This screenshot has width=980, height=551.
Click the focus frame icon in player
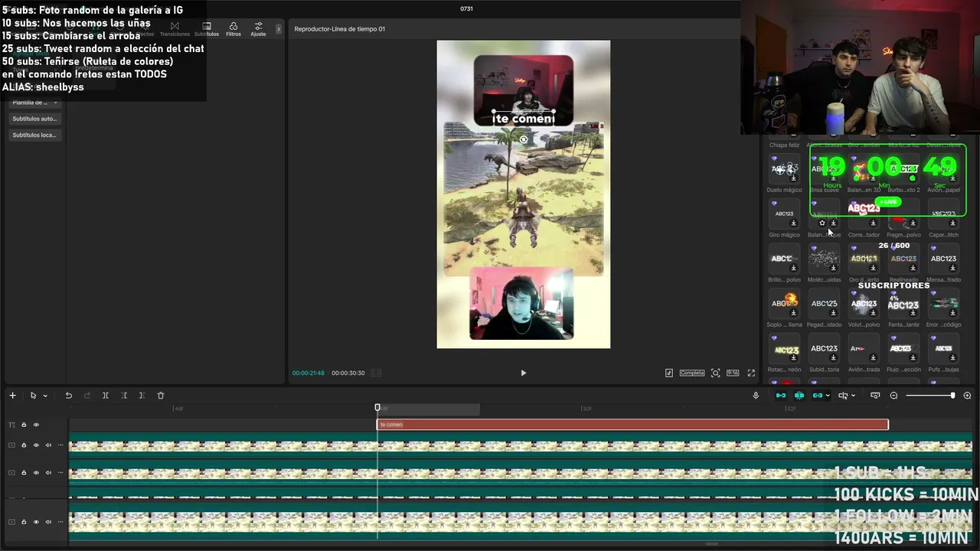tap(715, 373)
